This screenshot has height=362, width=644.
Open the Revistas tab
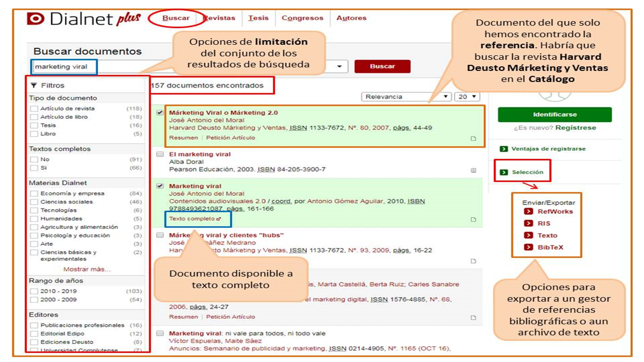click(219, 18)
